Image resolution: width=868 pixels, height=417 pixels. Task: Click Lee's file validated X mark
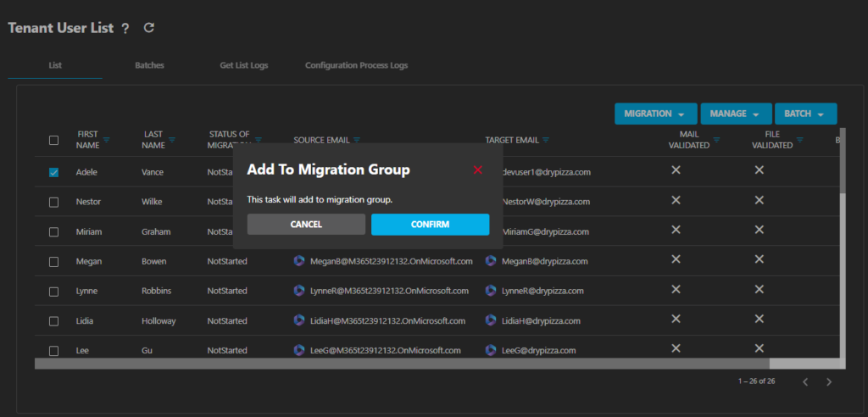pyautogui.click(x=759, y=348)
